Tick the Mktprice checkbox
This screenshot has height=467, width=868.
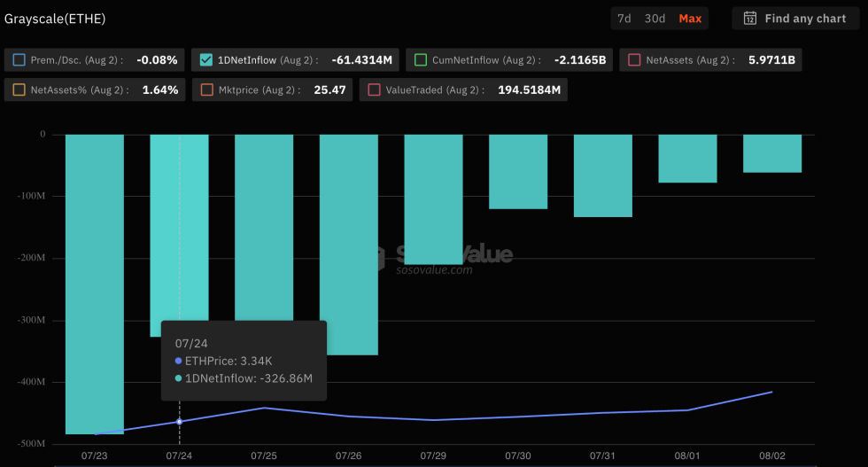pos(206,90)
